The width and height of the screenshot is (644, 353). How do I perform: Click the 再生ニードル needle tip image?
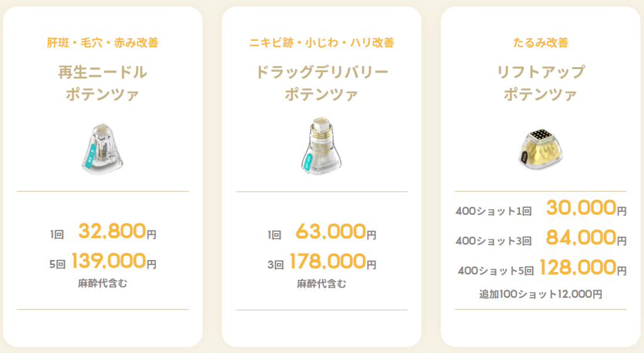(103, 148)
